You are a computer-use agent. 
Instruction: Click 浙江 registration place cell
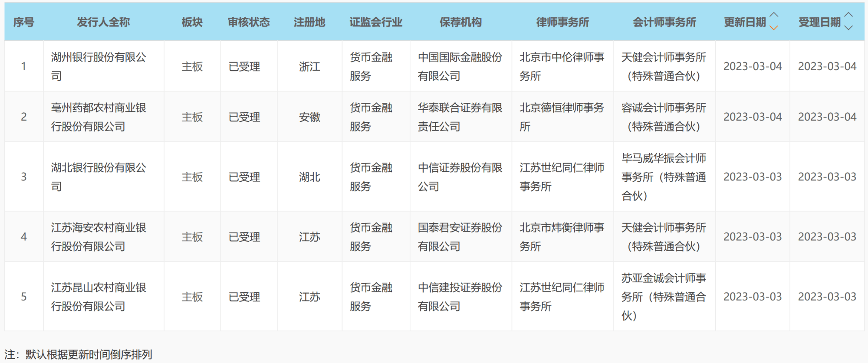coord(309,66)
